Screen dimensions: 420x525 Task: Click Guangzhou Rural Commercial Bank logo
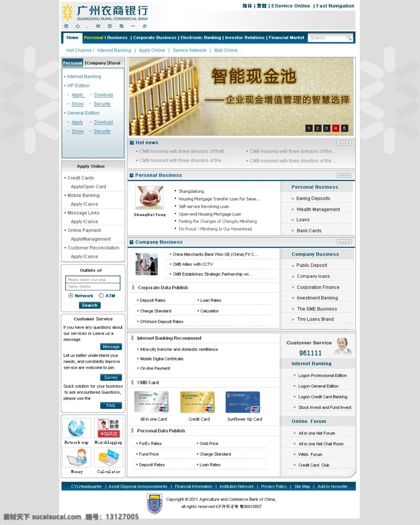coord(105,16)
